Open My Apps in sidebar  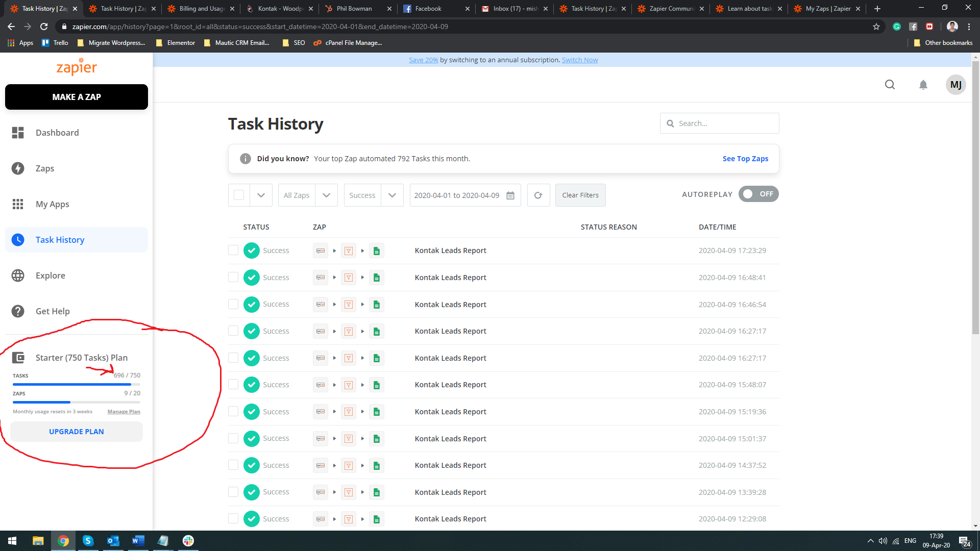(x=77, y=204)
